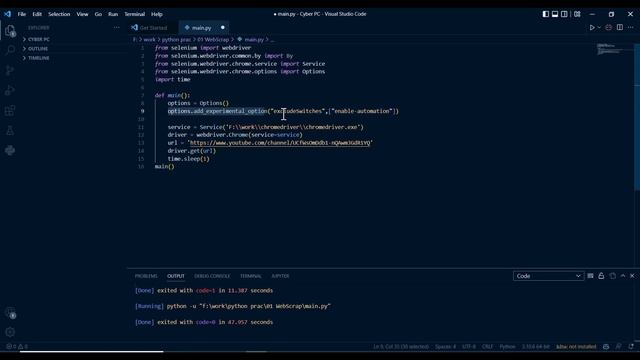Toggle the primary side bar layout button
The image size is (640, 360).
546,14
